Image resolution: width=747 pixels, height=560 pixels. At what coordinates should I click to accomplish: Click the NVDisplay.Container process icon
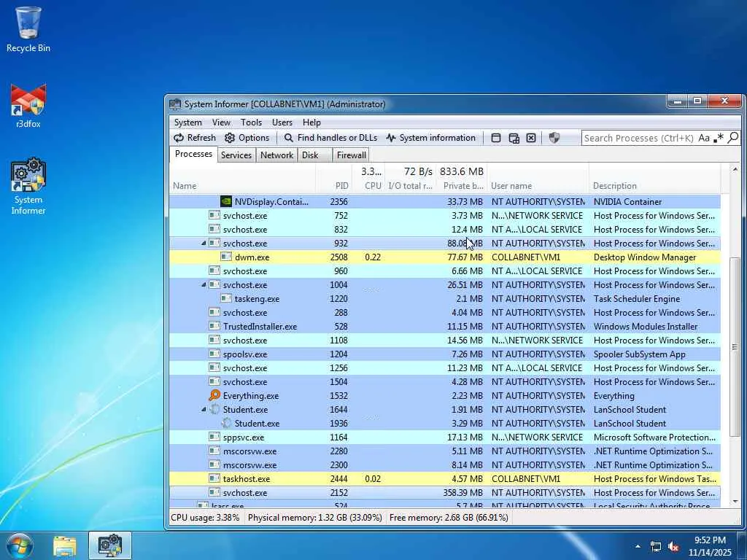pyautogui.click(x=226, y=201)
